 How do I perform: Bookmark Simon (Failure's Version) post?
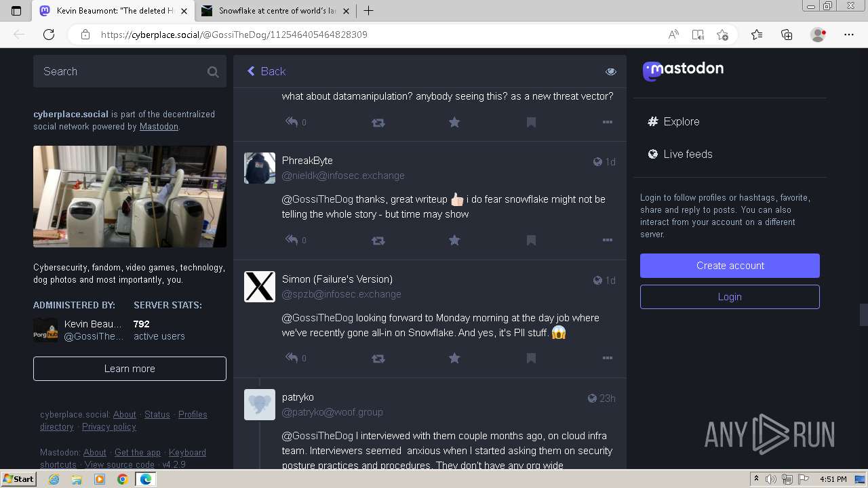pos(531,358)
